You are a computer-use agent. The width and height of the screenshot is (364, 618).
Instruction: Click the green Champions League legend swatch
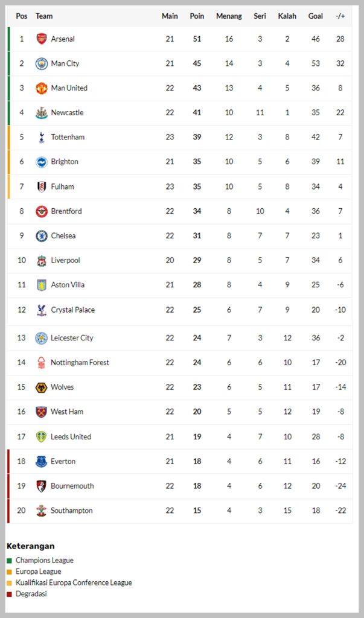10,561
